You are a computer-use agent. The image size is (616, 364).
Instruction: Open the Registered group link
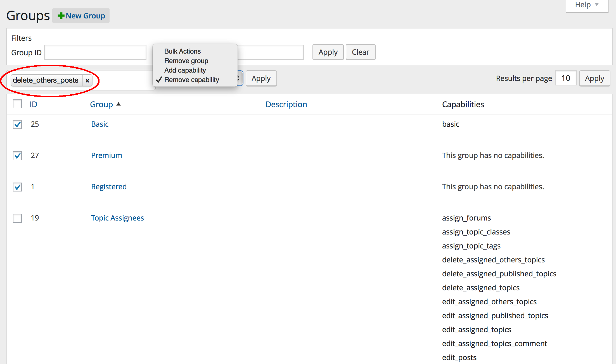109,187
